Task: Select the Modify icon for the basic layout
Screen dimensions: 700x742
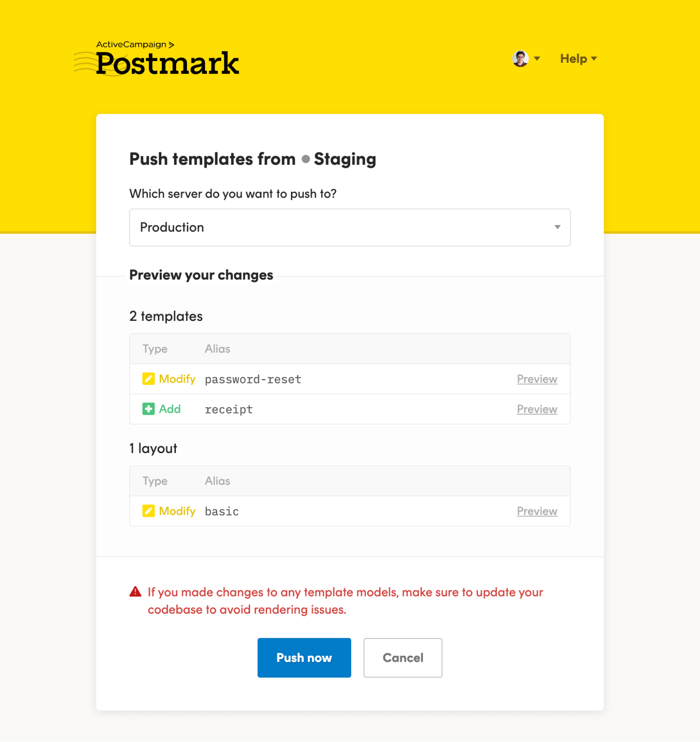Action: pyautogui.click(x=149, y=511)
